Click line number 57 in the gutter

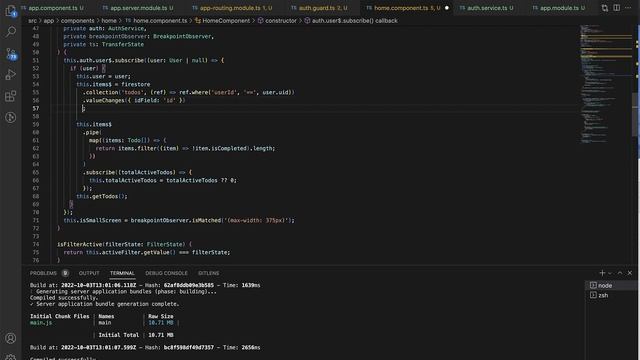[x=36, y=108]
